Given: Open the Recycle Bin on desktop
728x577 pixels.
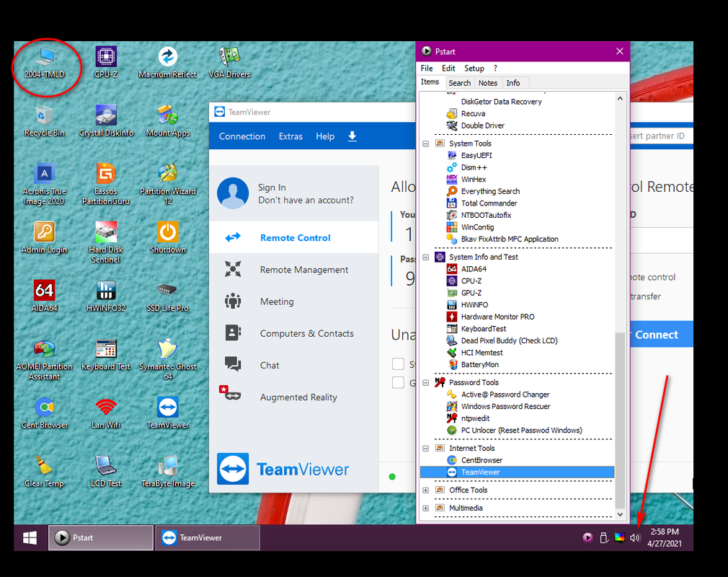Looking at the screenshot, I should [x=45, y=121].
